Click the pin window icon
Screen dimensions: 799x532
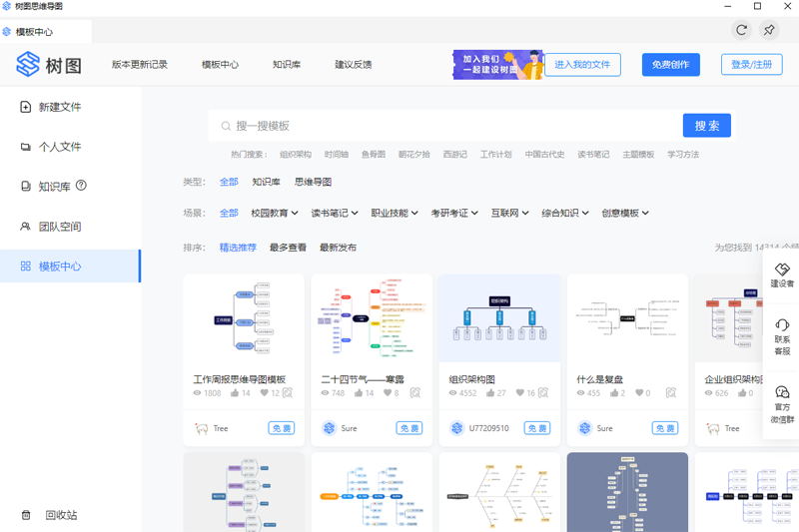pyautogui.click(x=769, y=31)
